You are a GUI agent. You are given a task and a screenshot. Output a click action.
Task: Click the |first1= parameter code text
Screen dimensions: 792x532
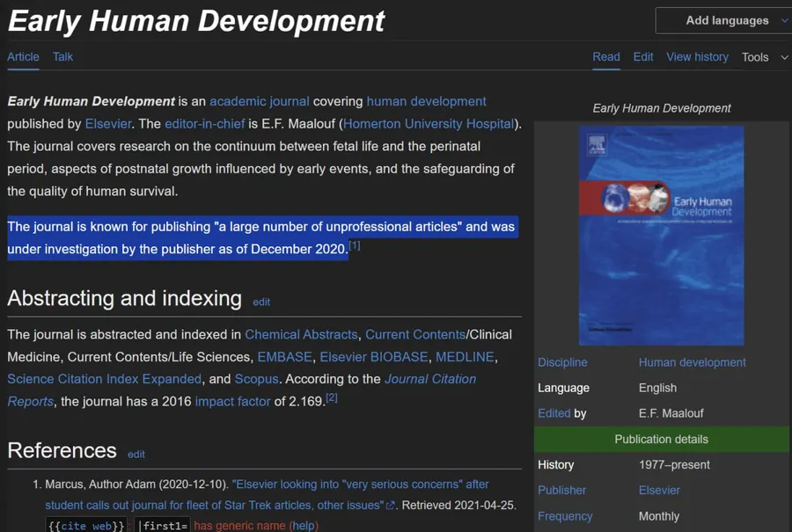(x=162, y=526)
